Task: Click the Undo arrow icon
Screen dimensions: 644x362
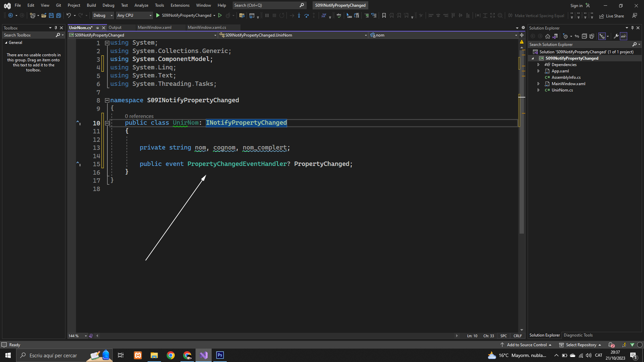Action: click(x=68, y=15)
